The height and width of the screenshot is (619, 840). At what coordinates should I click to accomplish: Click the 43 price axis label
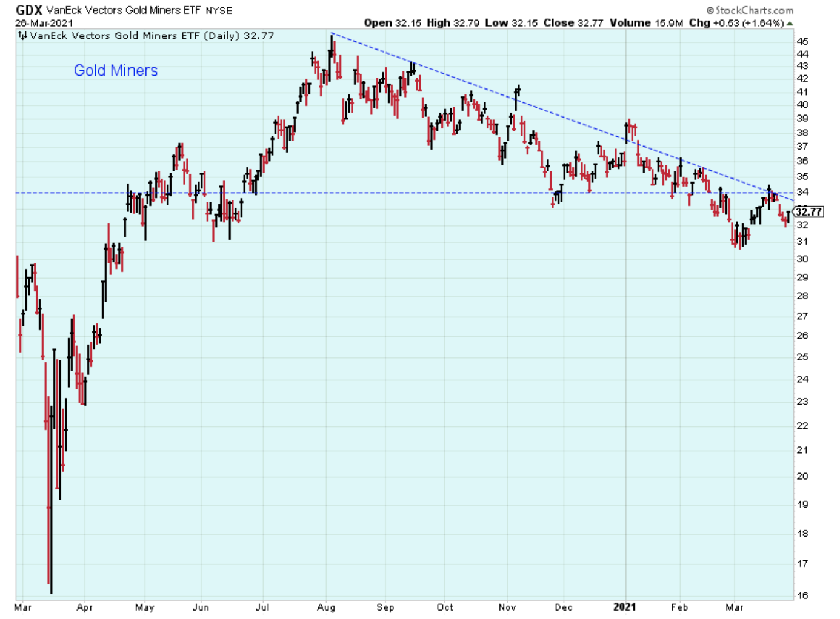pos(802,66)
